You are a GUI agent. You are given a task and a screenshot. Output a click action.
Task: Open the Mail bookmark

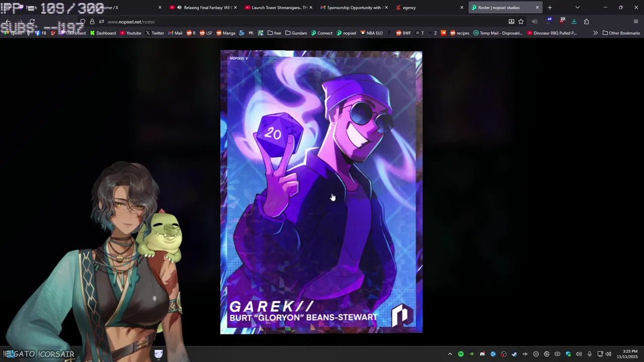point(175,33)
